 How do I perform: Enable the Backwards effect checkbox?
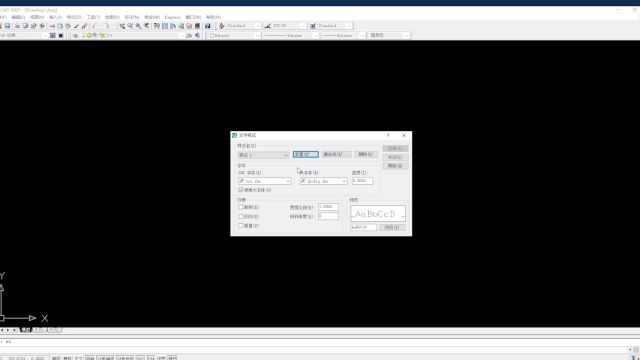[x=241, y=216]
